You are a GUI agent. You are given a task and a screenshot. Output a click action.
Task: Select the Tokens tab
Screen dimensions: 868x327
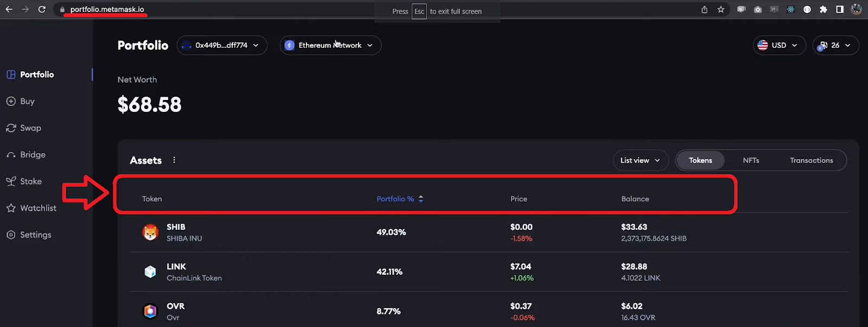(x=700, y=160)
